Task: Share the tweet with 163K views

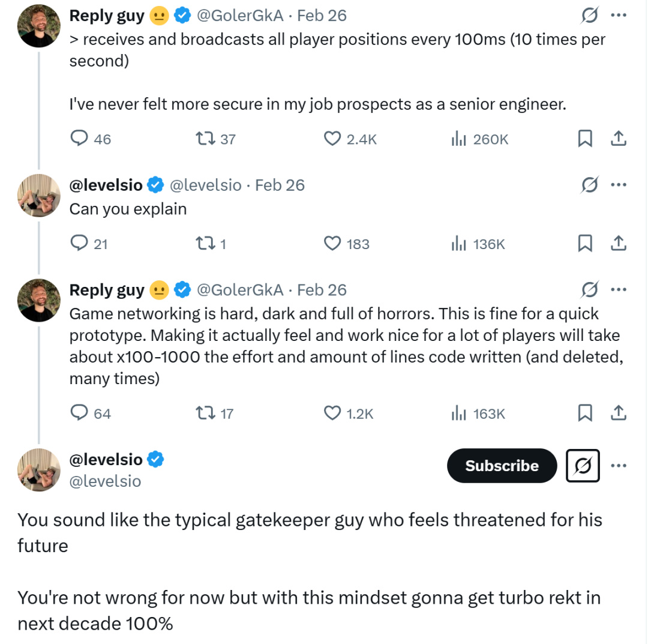Action: pyautogui.click(x=618, y=413)
